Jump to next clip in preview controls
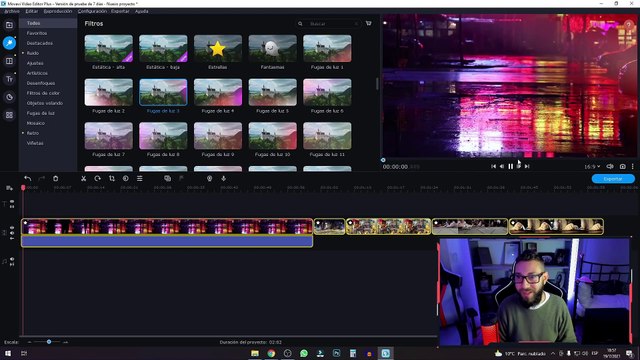 coord(527,166)
